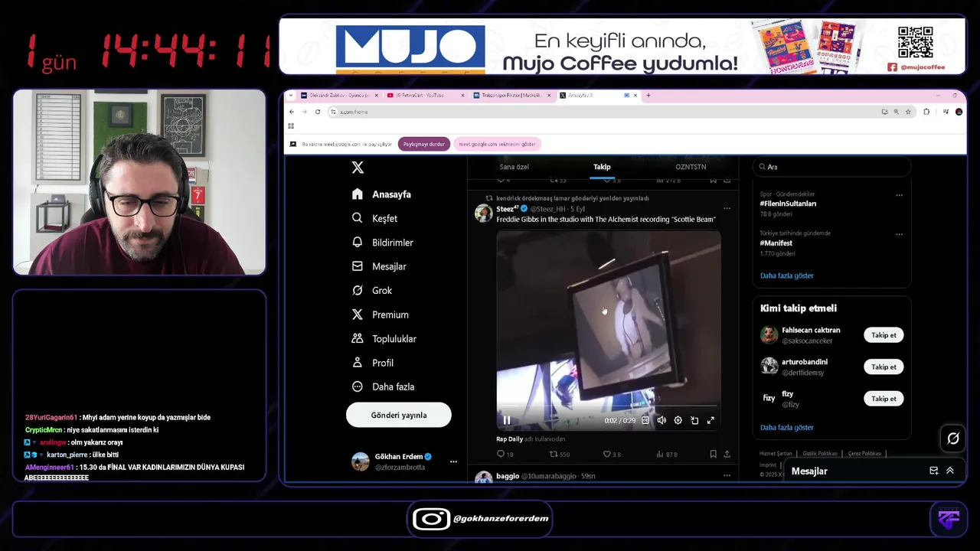Open the Anasayfa home page
The image size is (980, 551).
click(x=381, y=194)
